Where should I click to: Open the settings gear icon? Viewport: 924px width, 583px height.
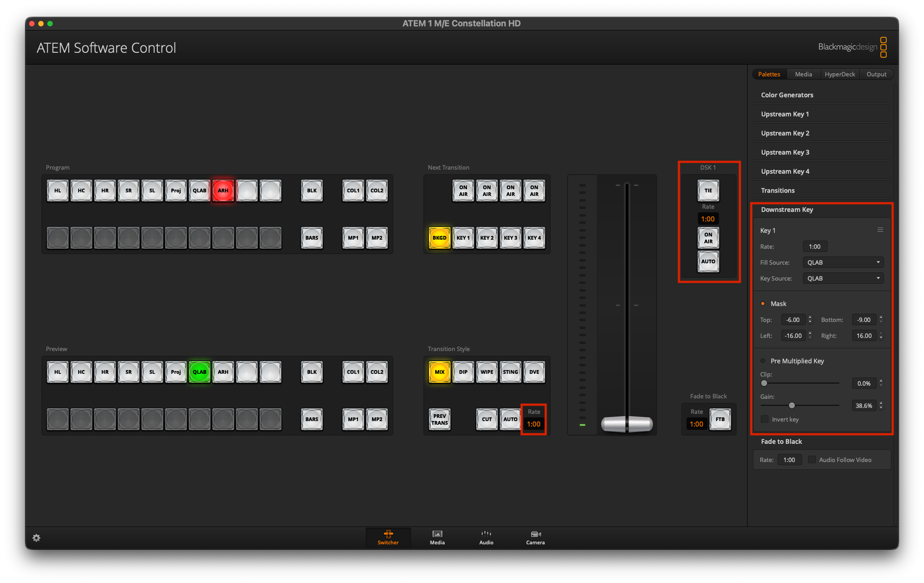pos(36,538)
